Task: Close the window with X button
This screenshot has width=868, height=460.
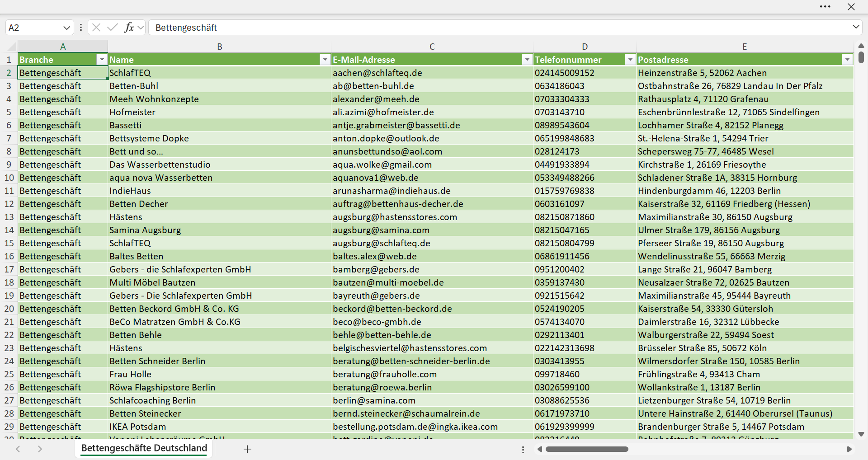Action: point(851,7)
